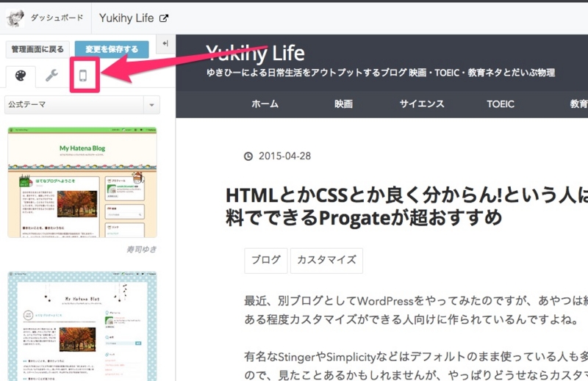588x381 pixels.
Task: Open the smartphone design tab
Action: [83, 76]
